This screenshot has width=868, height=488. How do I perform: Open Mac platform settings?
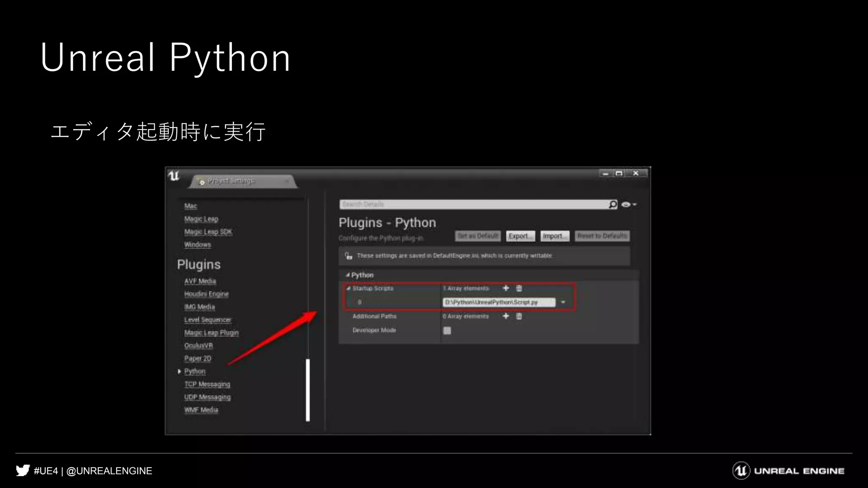point(191,206)
